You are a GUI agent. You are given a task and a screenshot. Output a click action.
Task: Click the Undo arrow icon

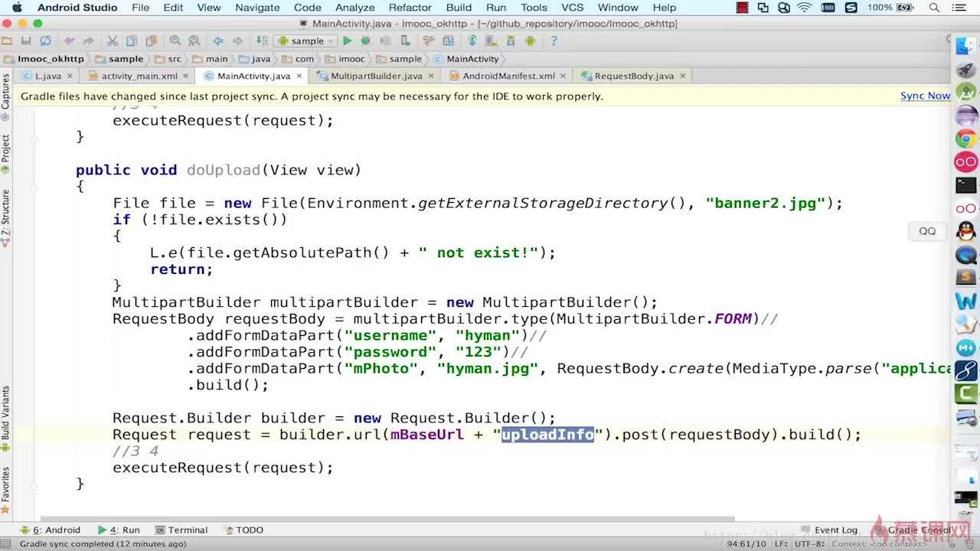pos(69,41)
